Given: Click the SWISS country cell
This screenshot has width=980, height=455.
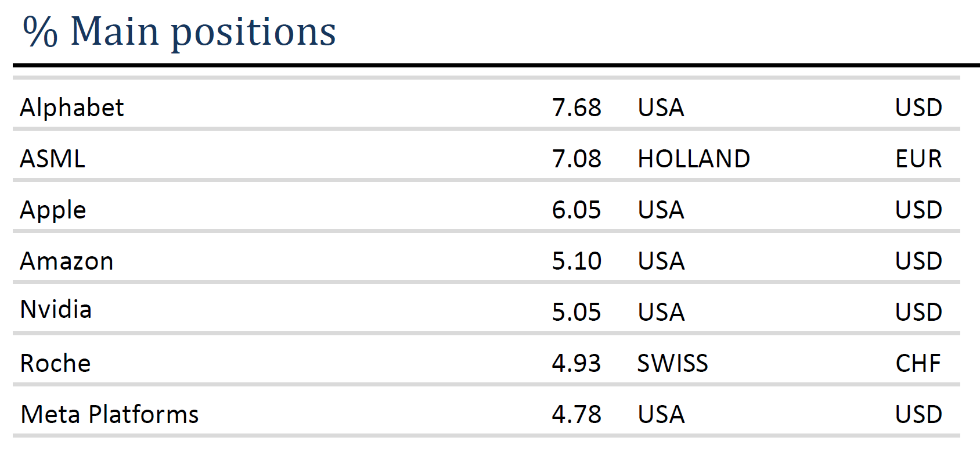Looking at the screenshot, I should click(x=672, y=363).
